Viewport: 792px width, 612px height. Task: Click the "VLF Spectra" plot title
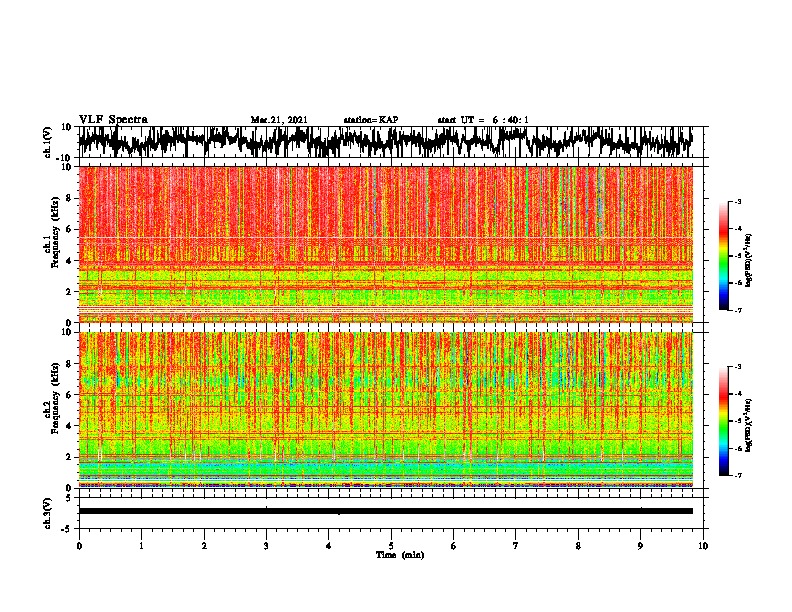coord(113,120)
